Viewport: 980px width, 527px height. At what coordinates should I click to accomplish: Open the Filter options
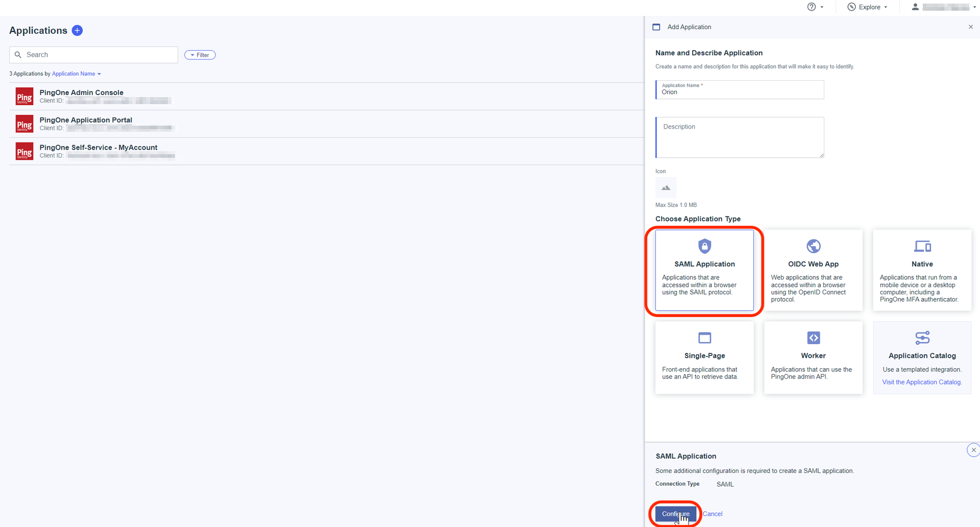click(200, 55)
